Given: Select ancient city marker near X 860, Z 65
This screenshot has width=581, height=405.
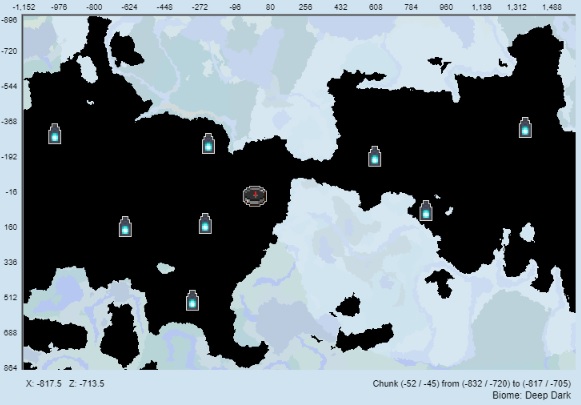Looking at the screenshot, I should 426,210.
